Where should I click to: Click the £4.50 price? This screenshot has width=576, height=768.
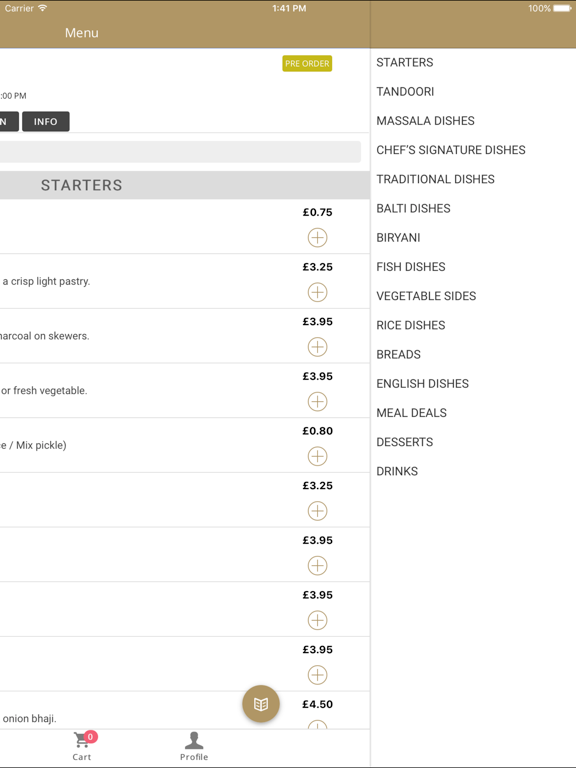(317, 704)
